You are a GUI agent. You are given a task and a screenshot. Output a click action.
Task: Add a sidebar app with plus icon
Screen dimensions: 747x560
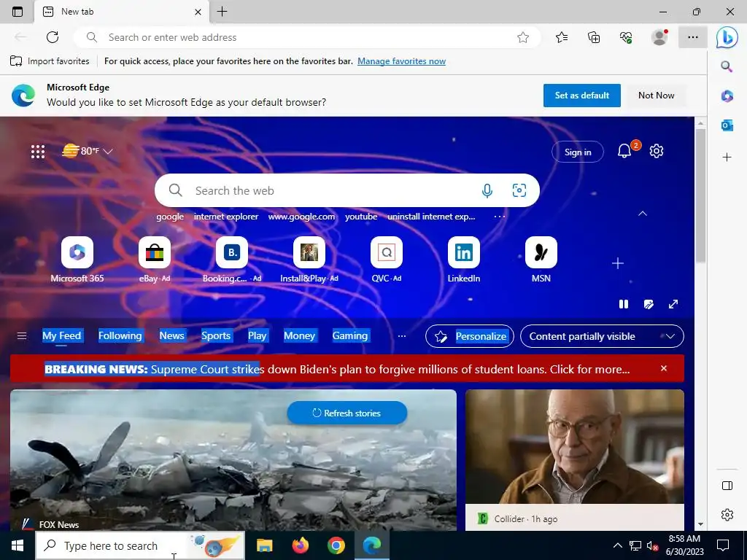(727, 157)
